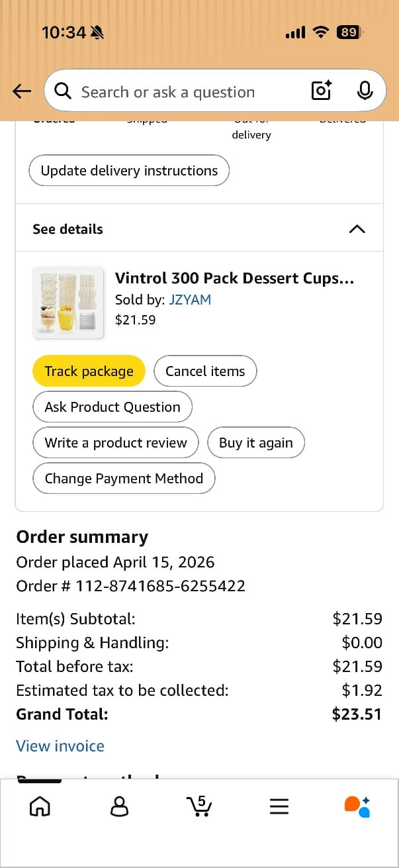Viewport: 399px width, 868px height.
Task: Tap the Cancel items button
Action: [205, 371]
